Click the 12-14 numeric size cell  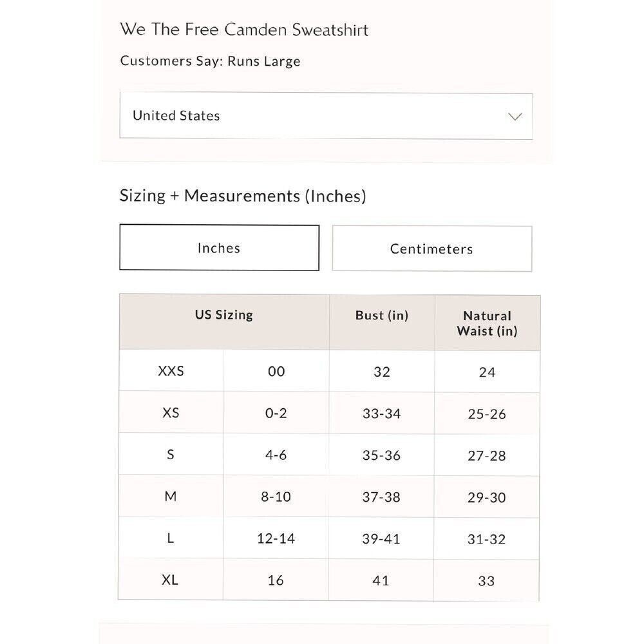click(x=276, y=538)
